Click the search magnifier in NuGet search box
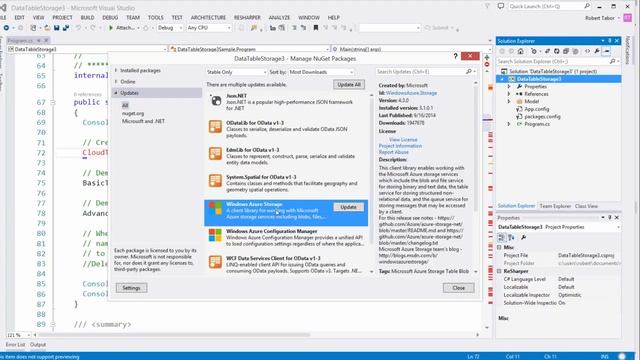Image resolution: width=640 pixels, height=360 pixels. click(x=469, y=71)
